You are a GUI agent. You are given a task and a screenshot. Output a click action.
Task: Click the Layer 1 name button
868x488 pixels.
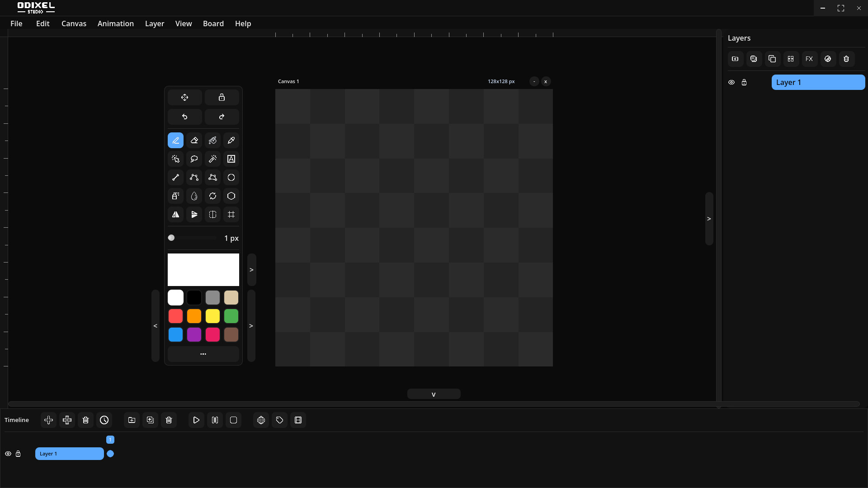(818, 82)
